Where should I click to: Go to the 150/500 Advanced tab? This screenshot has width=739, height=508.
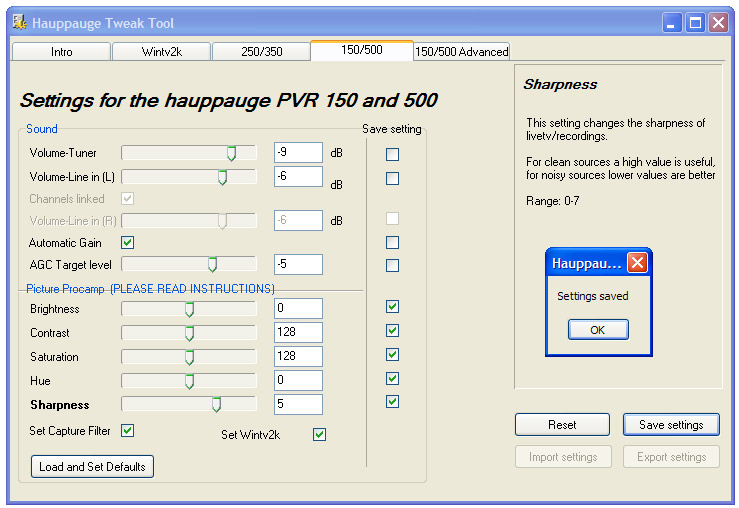pyautogui.click(x=461, y=51)
